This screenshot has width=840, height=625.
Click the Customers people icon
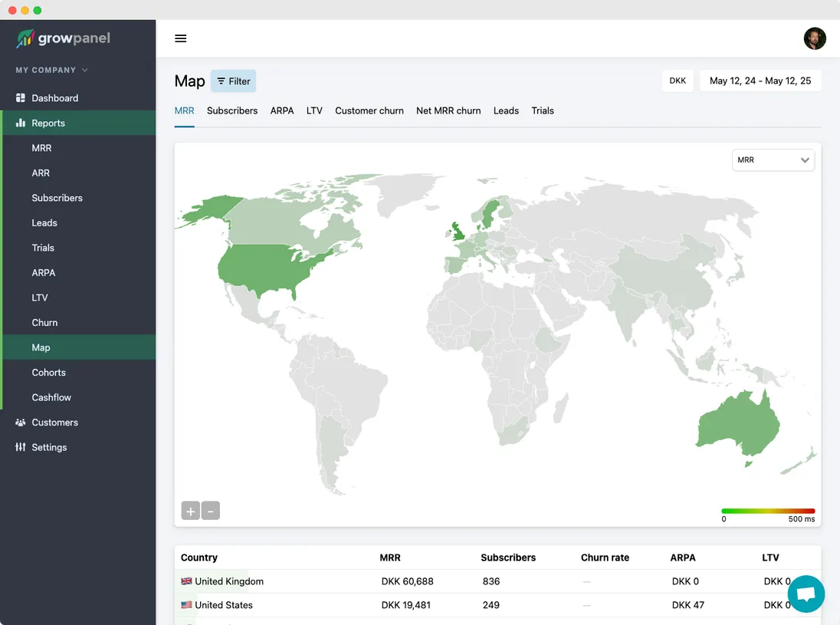pos(21,423)
